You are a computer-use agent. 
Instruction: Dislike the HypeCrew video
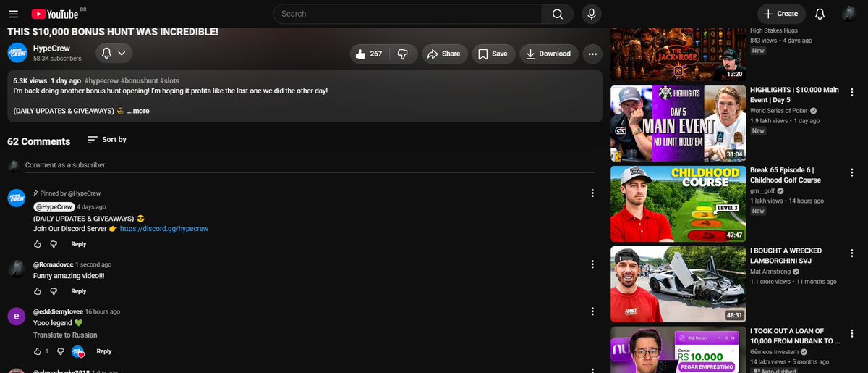click(x=404, y=54)
